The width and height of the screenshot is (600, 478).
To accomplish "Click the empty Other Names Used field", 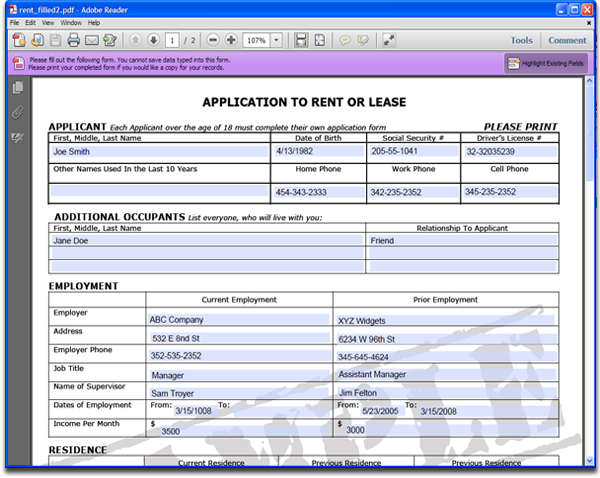I will click(160, 191).
